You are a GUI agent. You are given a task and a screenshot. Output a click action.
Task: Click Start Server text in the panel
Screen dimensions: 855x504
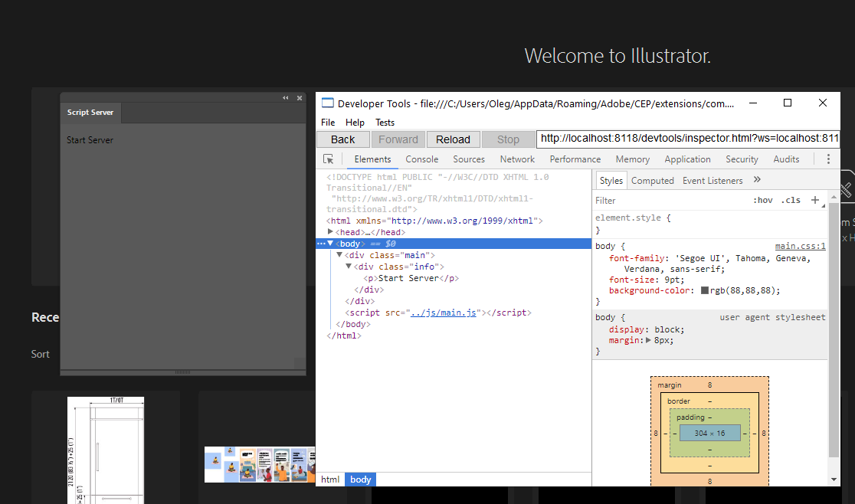pyautogui.click(x=90, y=140)
